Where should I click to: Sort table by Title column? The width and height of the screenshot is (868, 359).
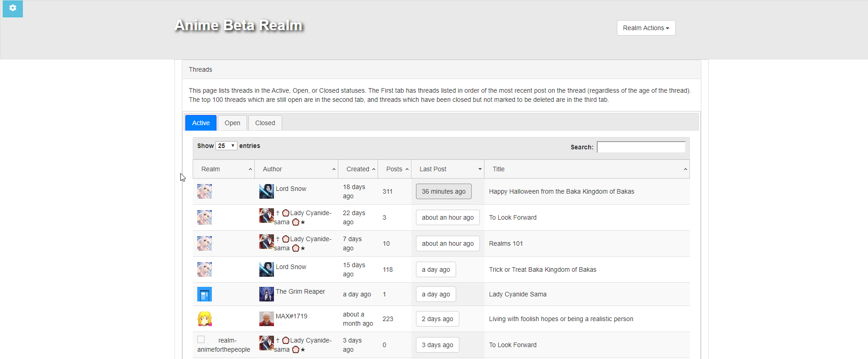click(x=587, y=169)
